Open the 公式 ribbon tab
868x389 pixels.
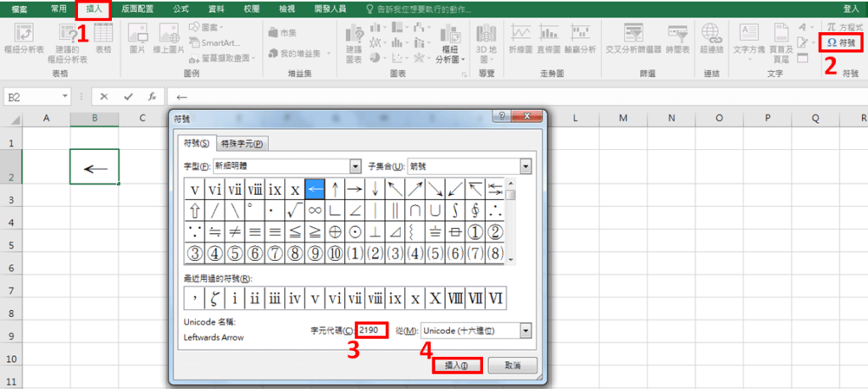[x=181, y=8]
